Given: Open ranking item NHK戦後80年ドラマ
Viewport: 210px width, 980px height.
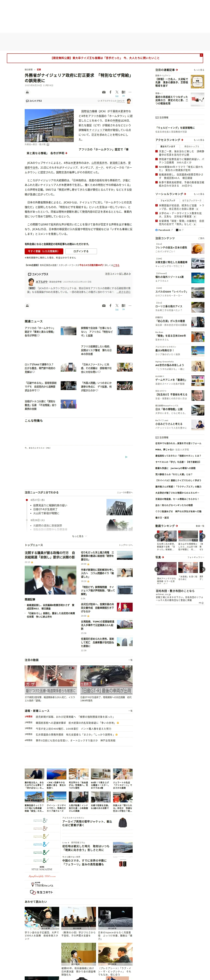Looking at the screenshot, I should [181, 168].
